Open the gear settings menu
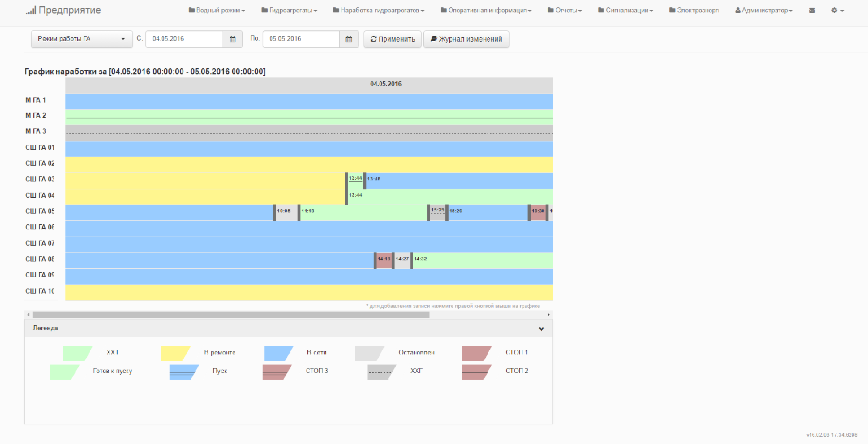Screen dimensions: 868x444 (x=837, y=11)
